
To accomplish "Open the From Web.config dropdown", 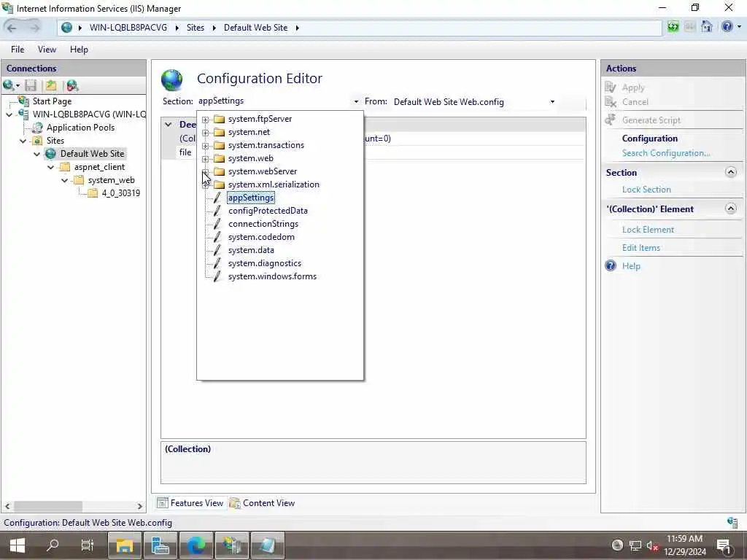I will pos(552,102).
